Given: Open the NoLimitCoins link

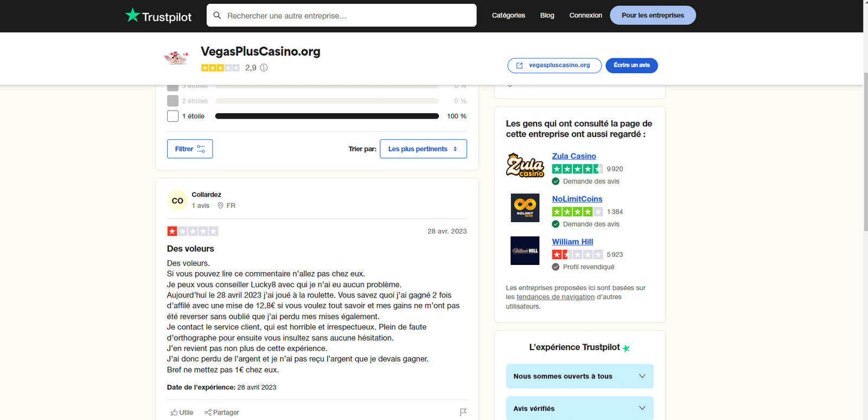Looking at the screenshot, I should 577,199.
